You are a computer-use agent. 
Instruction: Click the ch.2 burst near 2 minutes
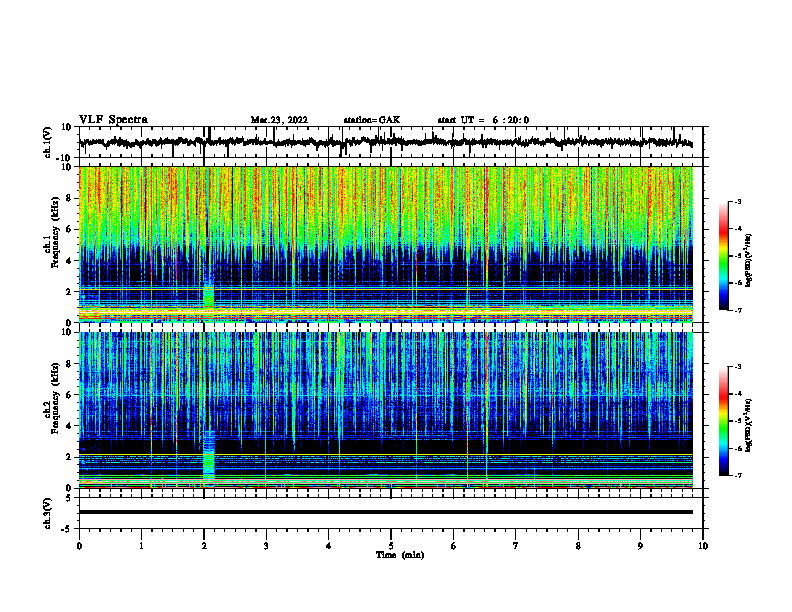(x=209, y=454)
